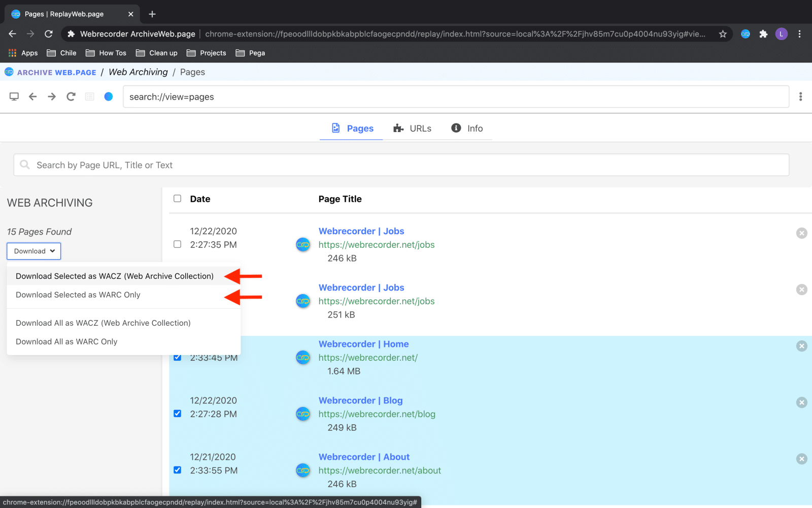Open the Chrome profile avatar L
This screenshot has height=508, width=812.
click(781, 34)
